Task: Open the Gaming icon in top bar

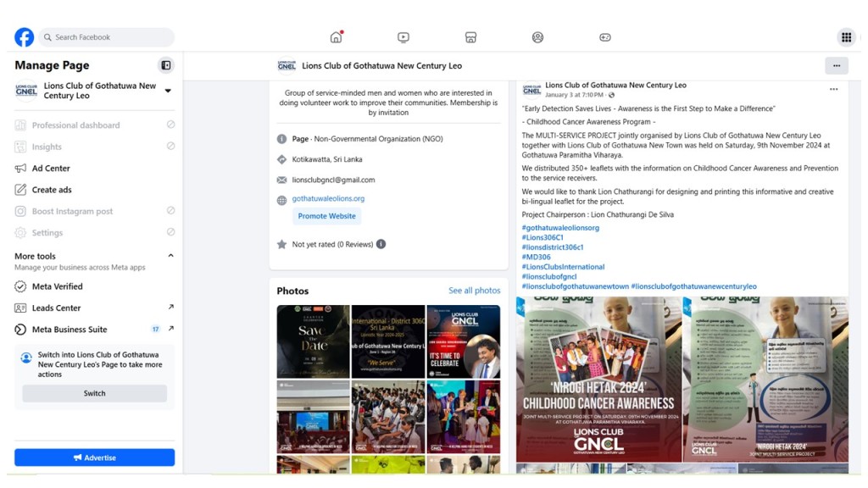Action: coord(605,37)
